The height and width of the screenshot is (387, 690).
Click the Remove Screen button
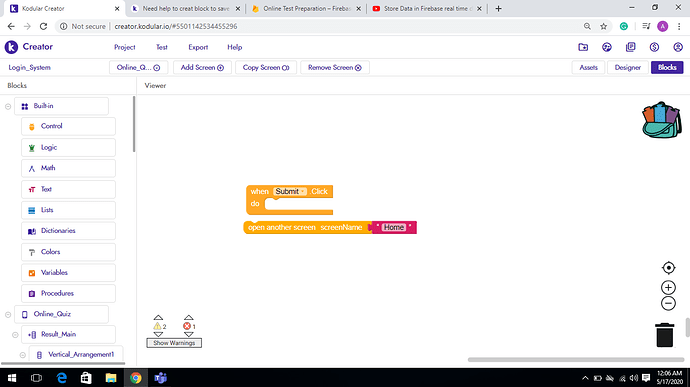(x=334, y=67)
